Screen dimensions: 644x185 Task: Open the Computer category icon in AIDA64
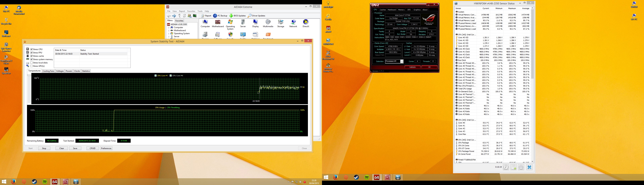click(205, 23)
